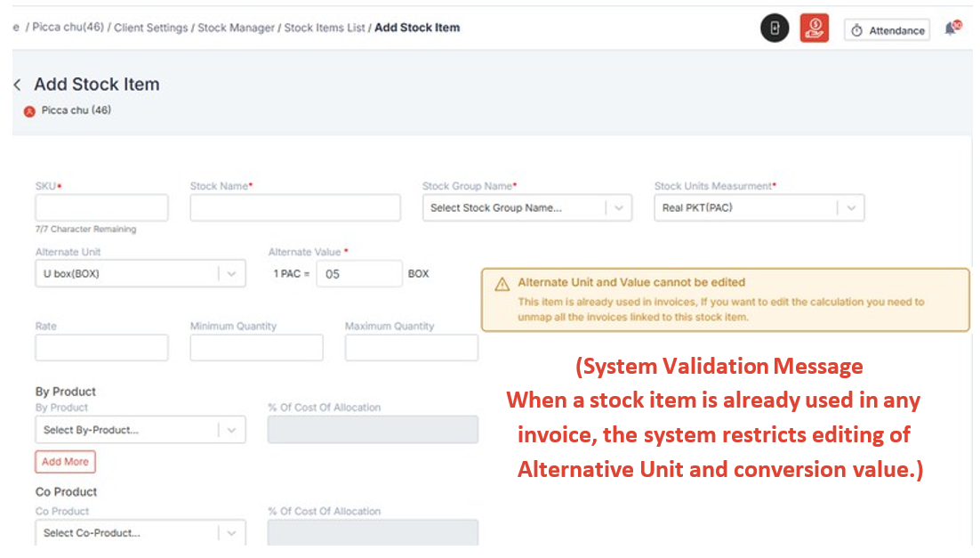Open the Stock Units Measurement dropdown
Image resolution: width=980 pixels, height=558 pixels.
pyautogui.click(x=759, y=208)
